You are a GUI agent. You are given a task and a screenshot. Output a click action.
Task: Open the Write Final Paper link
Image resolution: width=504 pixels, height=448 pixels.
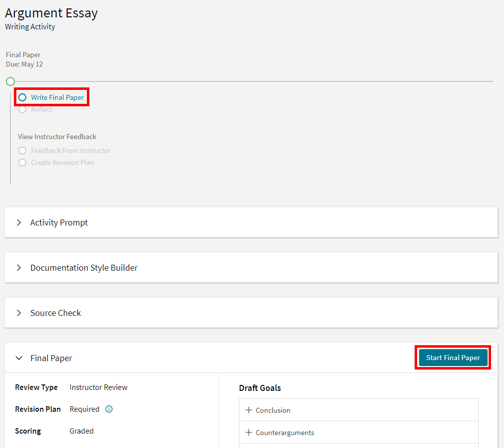point(58,97)
